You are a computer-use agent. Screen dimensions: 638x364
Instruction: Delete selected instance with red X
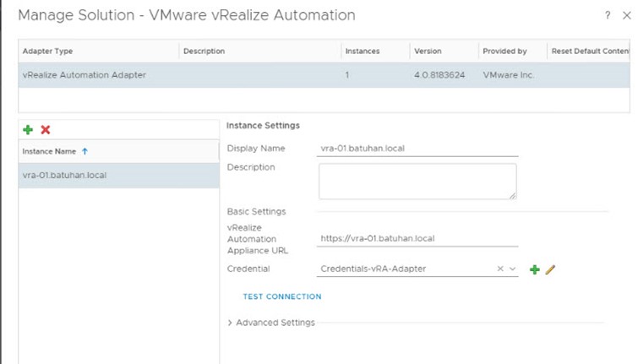point(45,130)
